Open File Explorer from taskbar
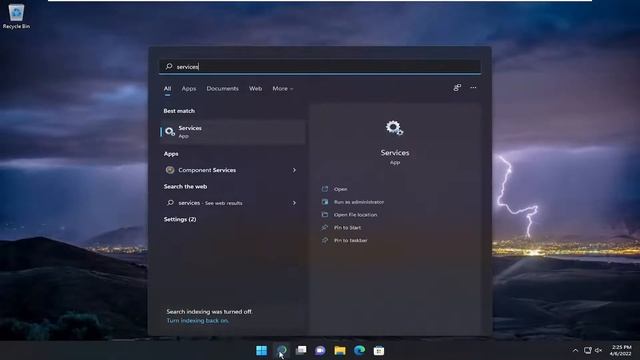Screen dimensions: 640x360 (x=340, y=351)
